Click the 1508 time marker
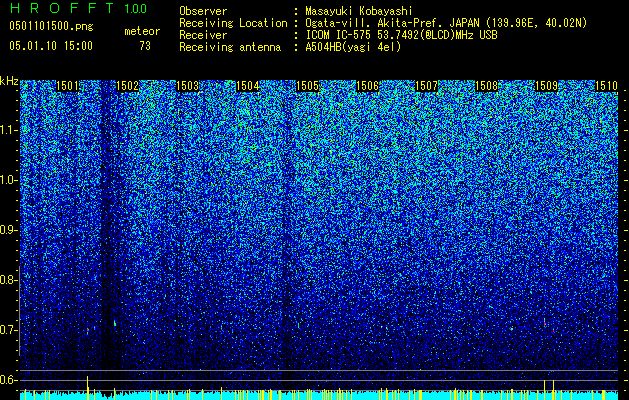This screenshot has height=400, width=629. (487, 86)
